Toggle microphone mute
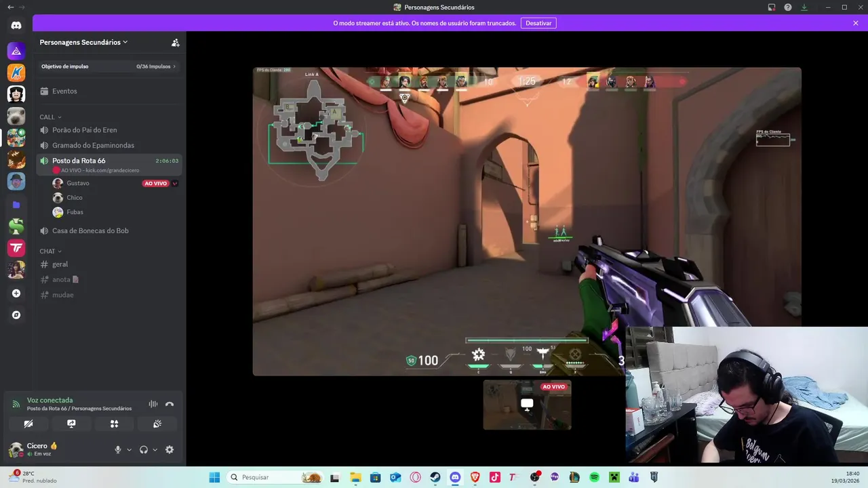Viewport: 868px width, 488px height. 118,449
